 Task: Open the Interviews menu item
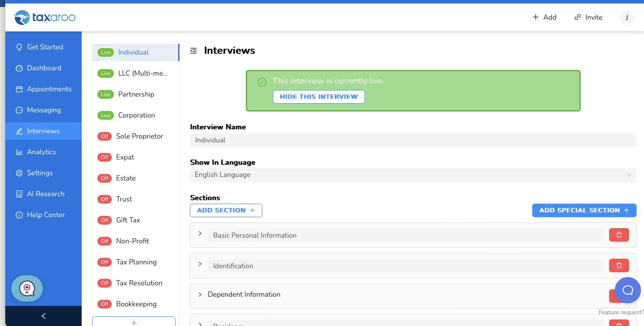coord(43,131)
